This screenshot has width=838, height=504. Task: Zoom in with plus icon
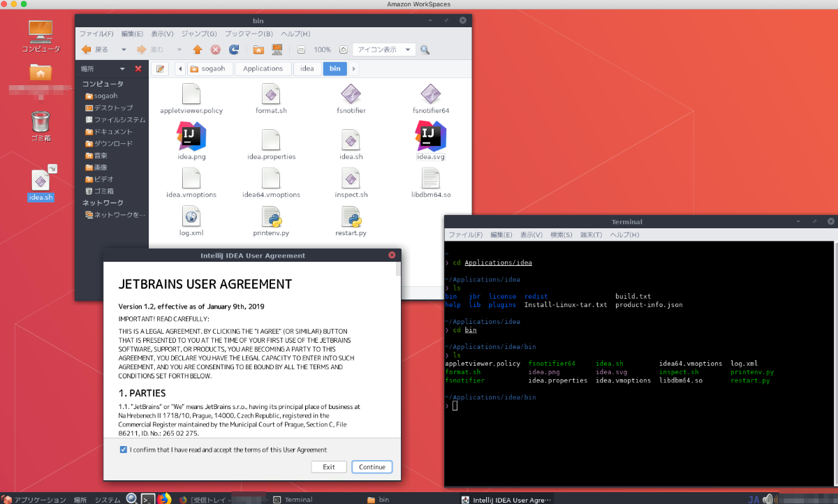(343, 50)
